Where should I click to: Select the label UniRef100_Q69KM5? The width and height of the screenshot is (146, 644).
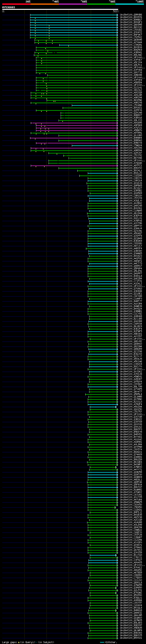click(131, 40)
